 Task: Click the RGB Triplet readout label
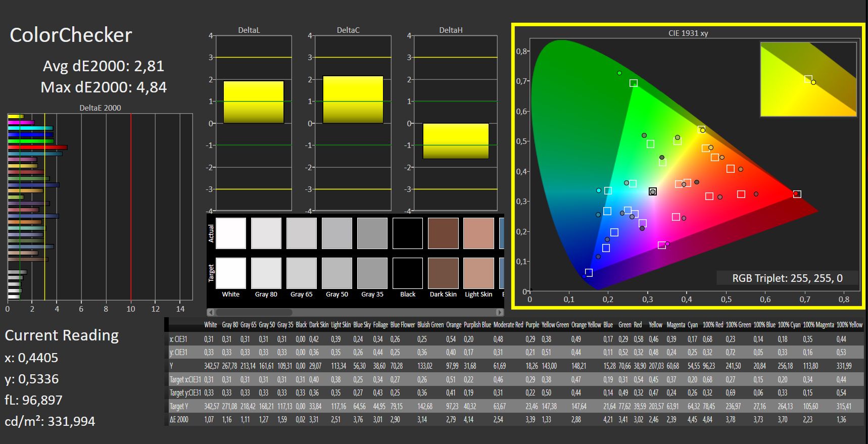[x=787, y=278]
